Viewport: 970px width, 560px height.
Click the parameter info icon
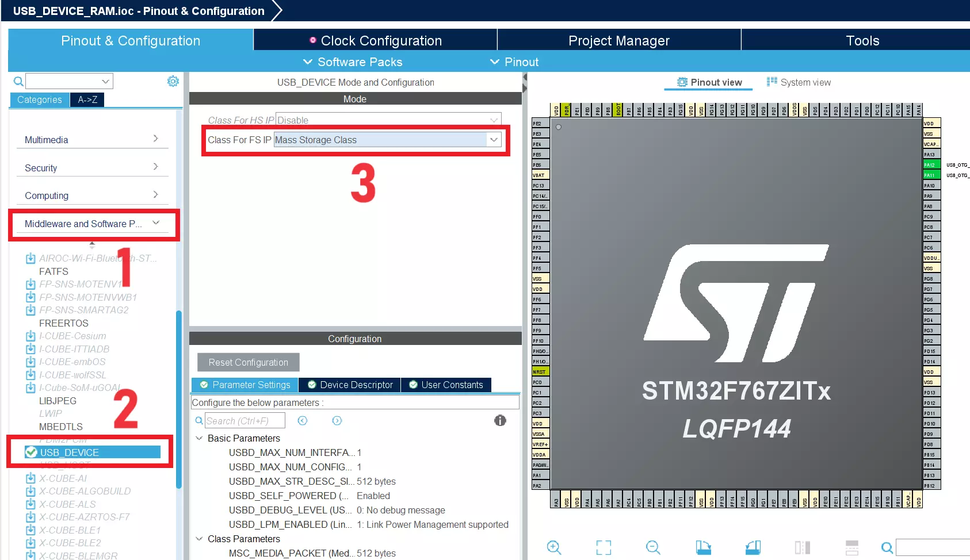(500, 420)
